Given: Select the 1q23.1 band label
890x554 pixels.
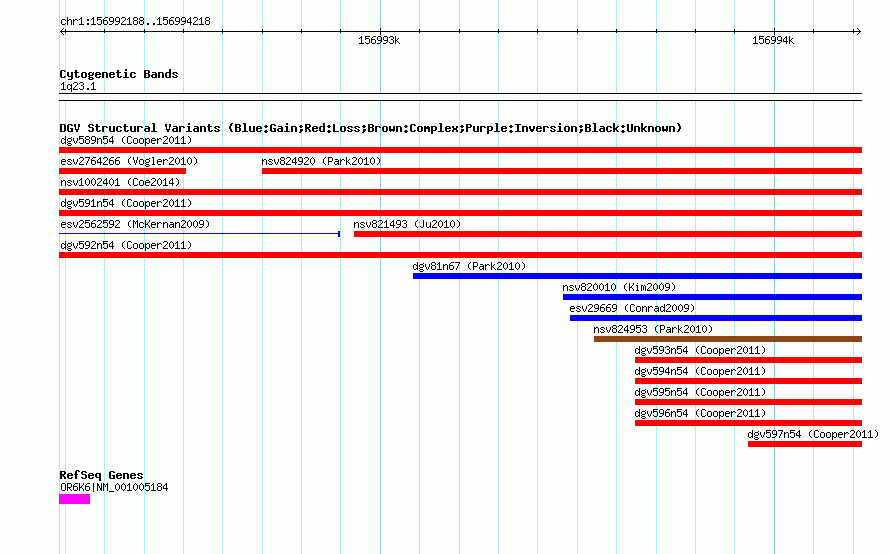Looking at the screenshot, I should 78,86.
